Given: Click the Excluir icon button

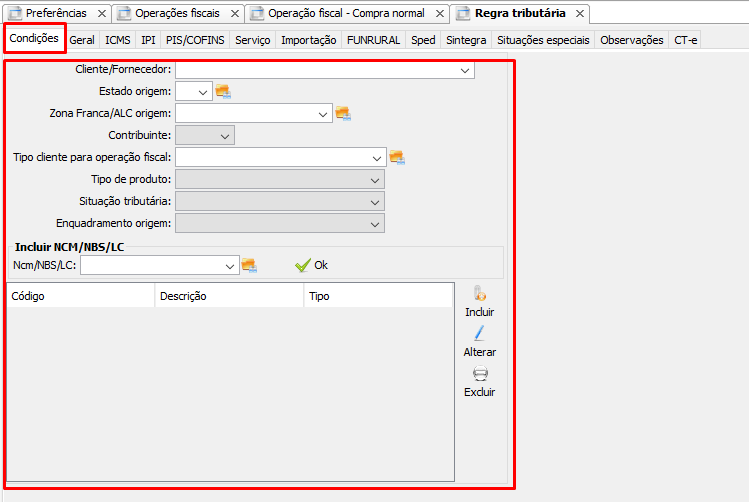Looking at the screenshot, I should click(x=480, y=375).
